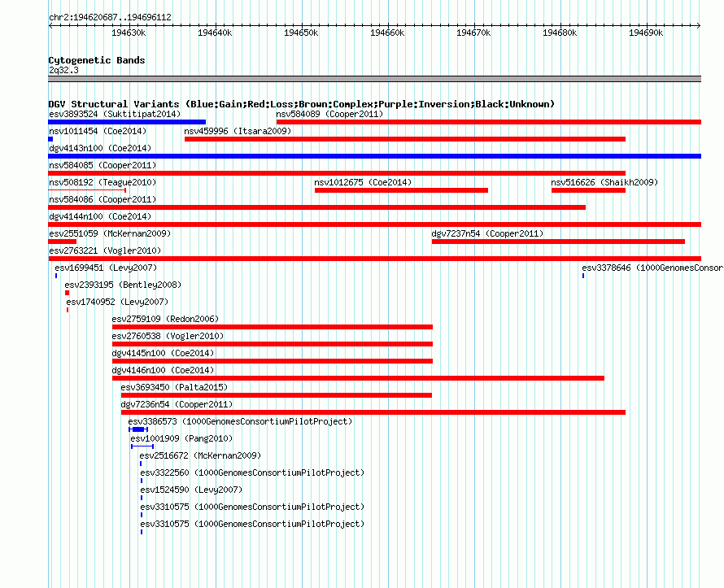Viewport: 724px width, 588px height.
Task: Open variant esv3378646 (1000Genomes) label
Action: (652, 268)
